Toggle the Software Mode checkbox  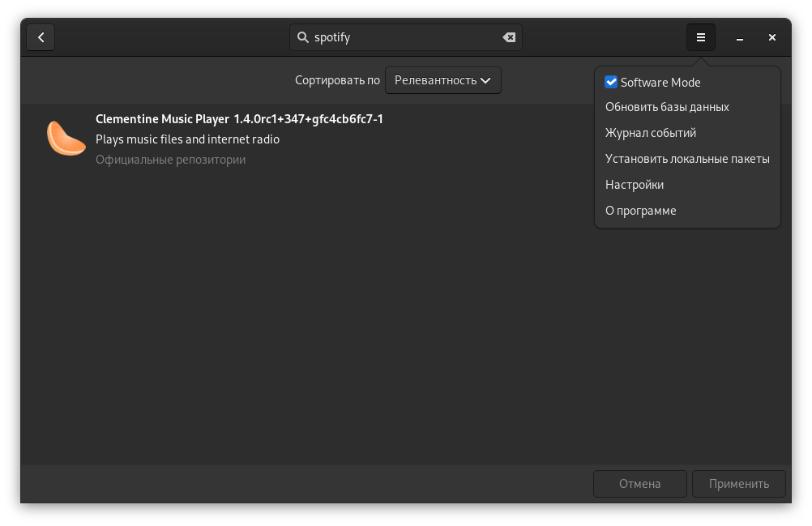click(611, 82)
